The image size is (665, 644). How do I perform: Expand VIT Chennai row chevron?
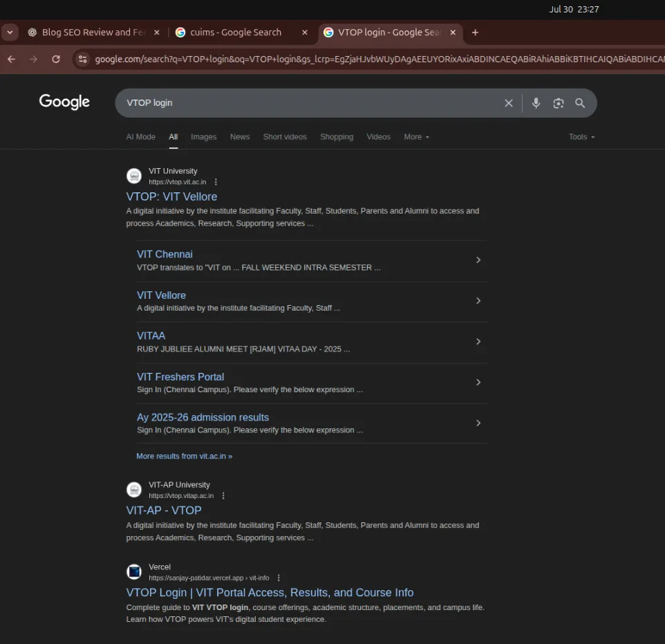pos(478,260)
